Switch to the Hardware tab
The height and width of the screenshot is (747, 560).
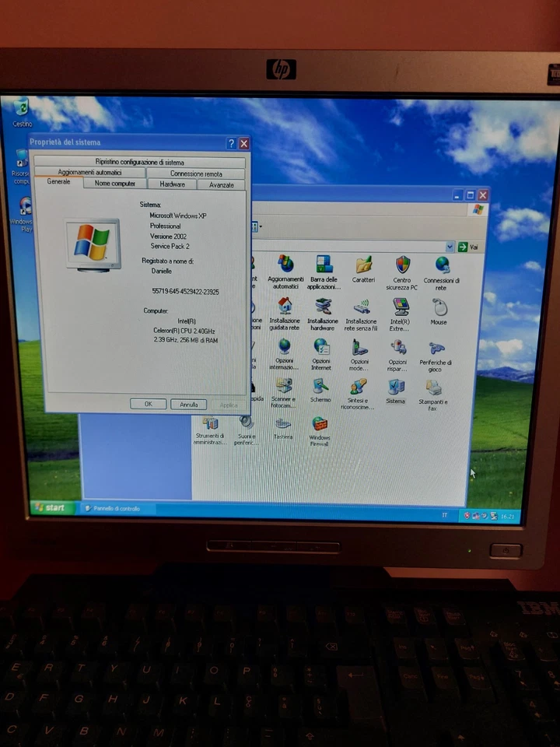[x=173, y=184]
